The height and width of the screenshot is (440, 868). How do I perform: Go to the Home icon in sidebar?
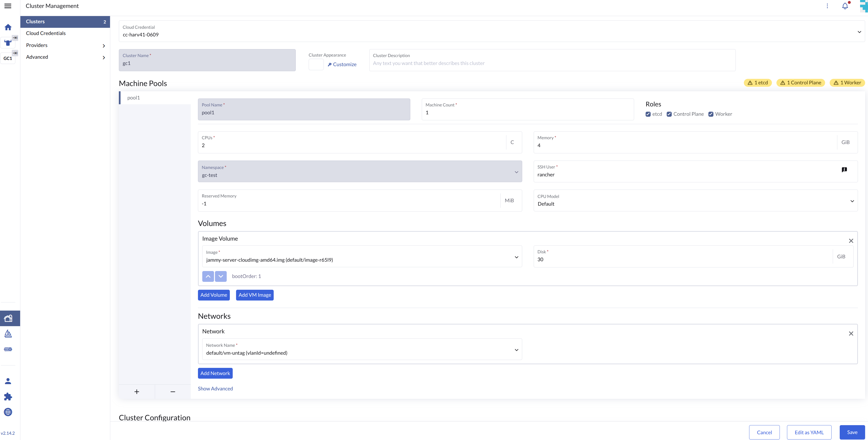[x=8, y=27]
